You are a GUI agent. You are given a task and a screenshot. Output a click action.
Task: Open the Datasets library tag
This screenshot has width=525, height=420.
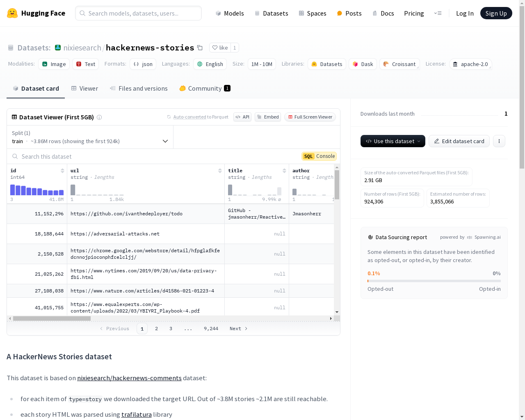(x=326, y=64)
